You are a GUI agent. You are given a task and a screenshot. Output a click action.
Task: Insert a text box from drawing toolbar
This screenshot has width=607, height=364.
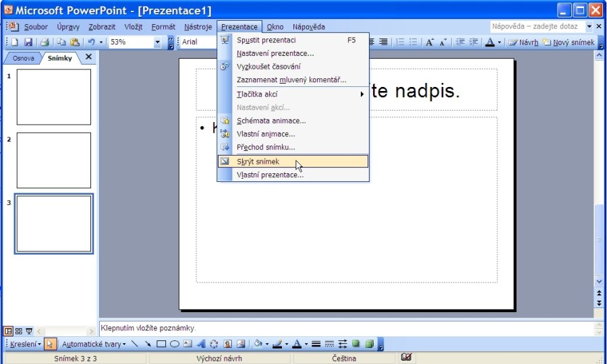coord(187,344)
